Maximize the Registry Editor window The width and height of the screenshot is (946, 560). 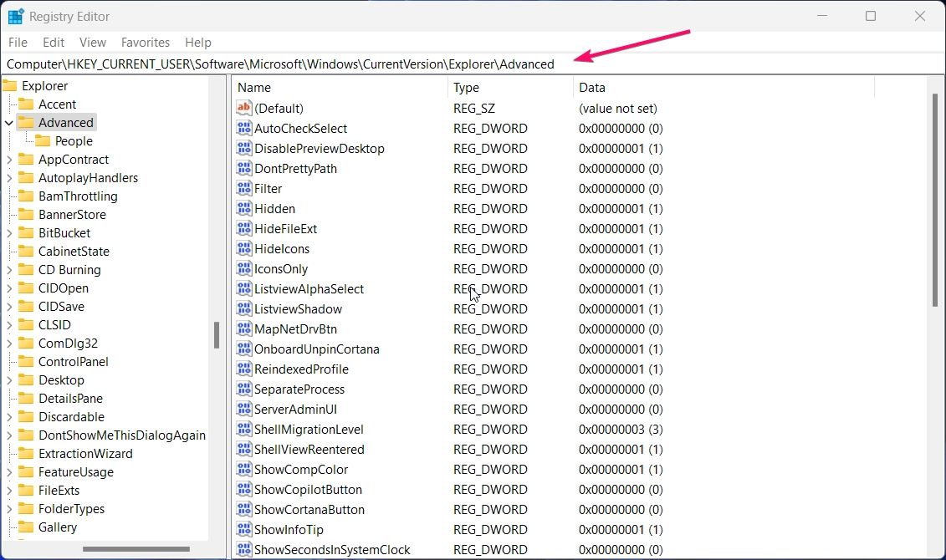coord(871,16)
